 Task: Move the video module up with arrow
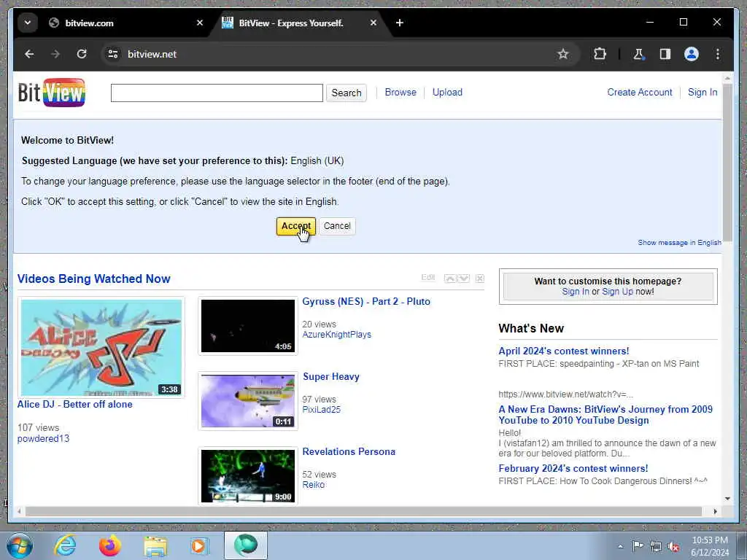[450, 278]
